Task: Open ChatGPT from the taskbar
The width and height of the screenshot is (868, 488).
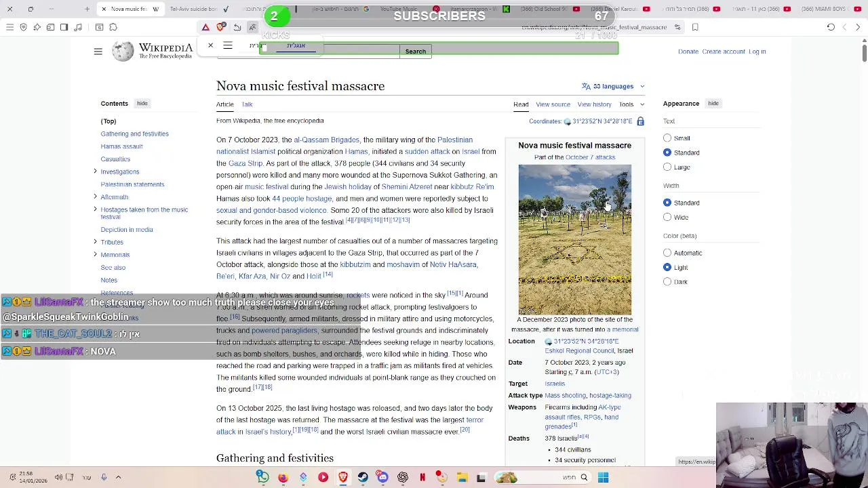Action: [x=403, y=477]
